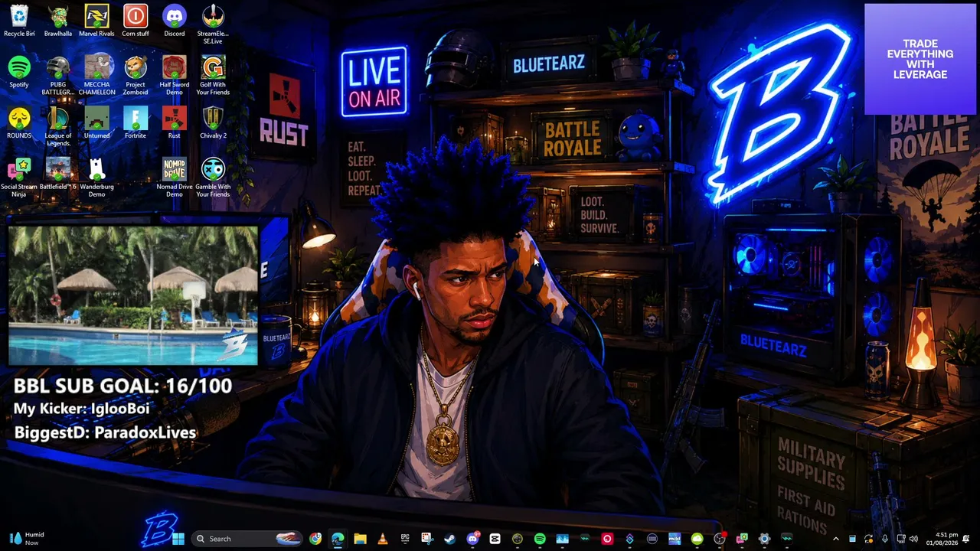
Task: Select the Rust desktop icon
Action: point(175,122)
